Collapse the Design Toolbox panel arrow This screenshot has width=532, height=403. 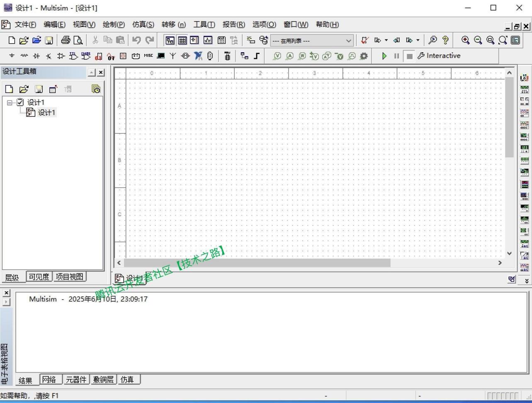(x=92, y=72)
